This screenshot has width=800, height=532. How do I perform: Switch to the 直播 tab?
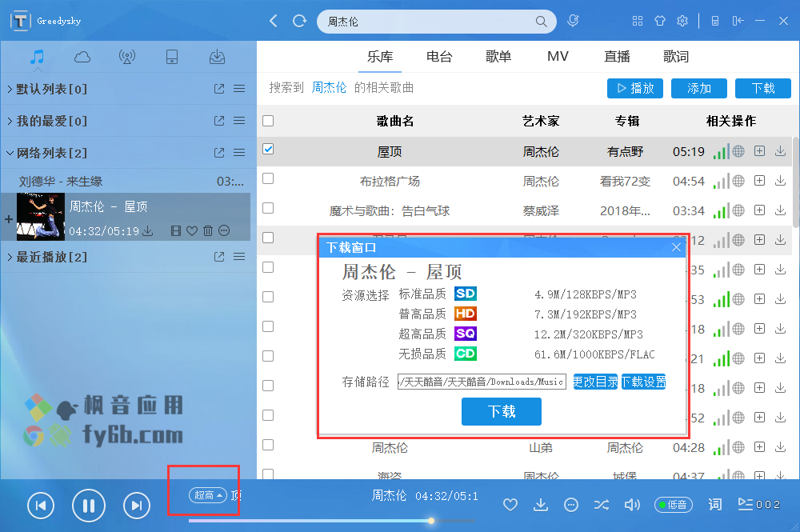[617, 57]
